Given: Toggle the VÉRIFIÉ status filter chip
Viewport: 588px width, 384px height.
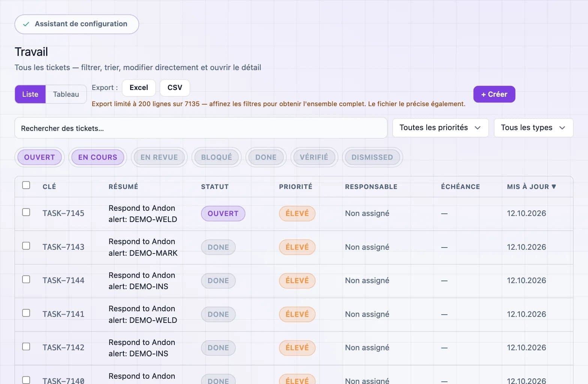Looking at the screenshot, I should click(314, 157).
